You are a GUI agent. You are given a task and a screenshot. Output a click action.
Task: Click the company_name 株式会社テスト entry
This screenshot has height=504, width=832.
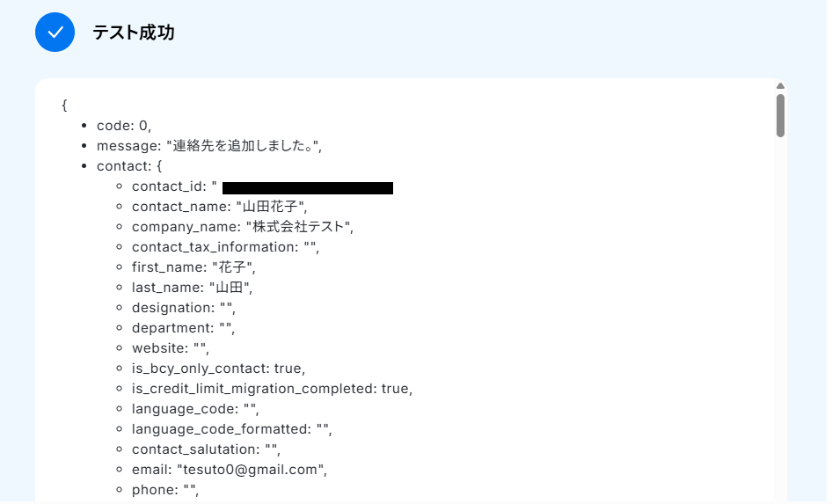point(244,228)
